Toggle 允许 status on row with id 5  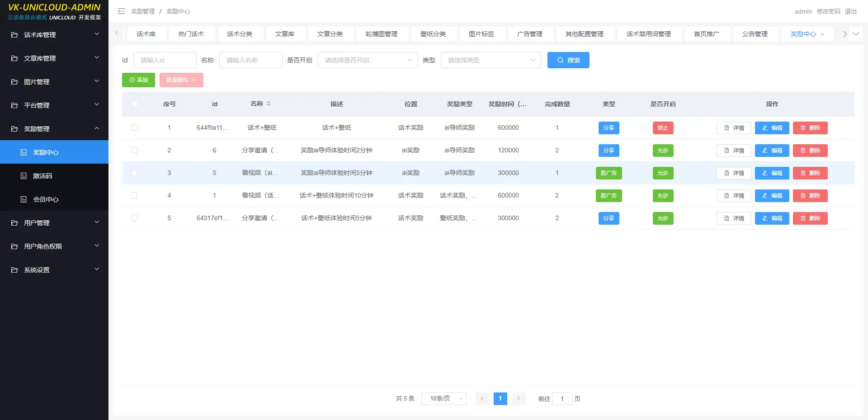click(663, 173)
